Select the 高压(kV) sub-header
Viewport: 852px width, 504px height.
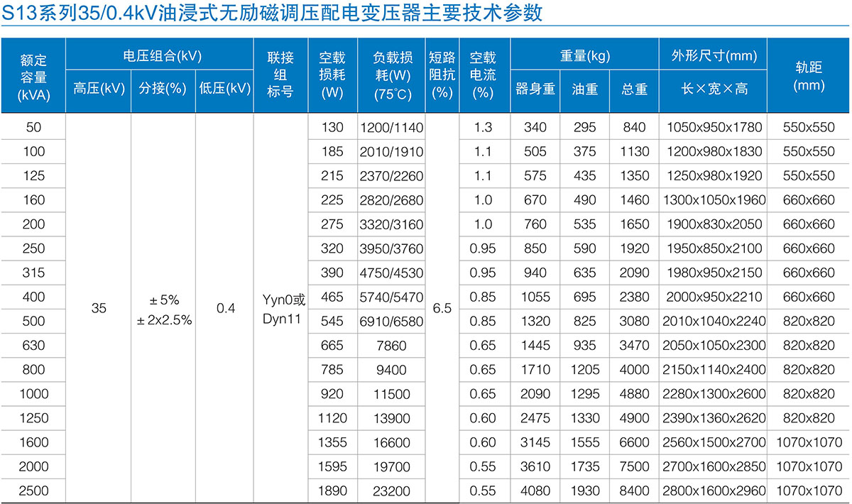click(99, 89)
